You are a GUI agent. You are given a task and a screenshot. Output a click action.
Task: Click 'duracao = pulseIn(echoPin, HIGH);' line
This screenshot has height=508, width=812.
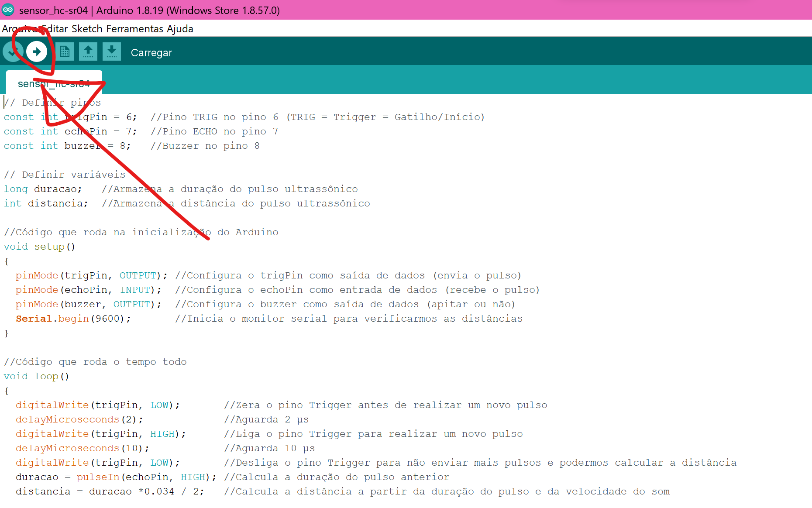[x=116, y=477]
